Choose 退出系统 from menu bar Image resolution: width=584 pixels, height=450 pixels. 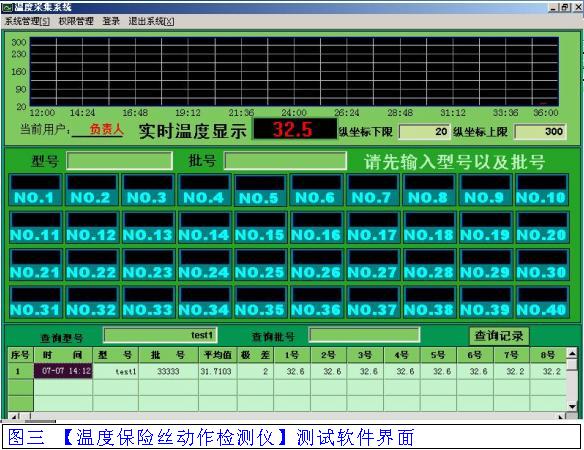click(x=151, y=21)
